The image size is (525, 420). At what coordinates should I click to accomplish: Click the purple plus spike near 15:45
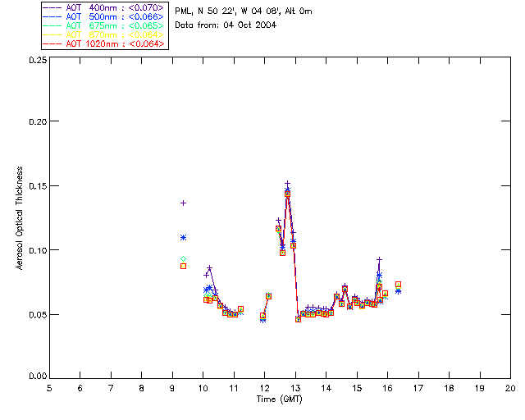379,259
